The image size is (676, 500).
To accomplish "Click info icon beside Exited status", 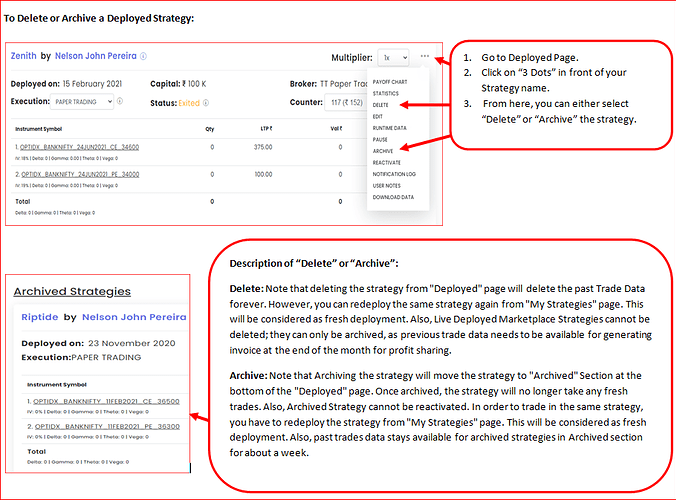I will (x=206, y=103).
